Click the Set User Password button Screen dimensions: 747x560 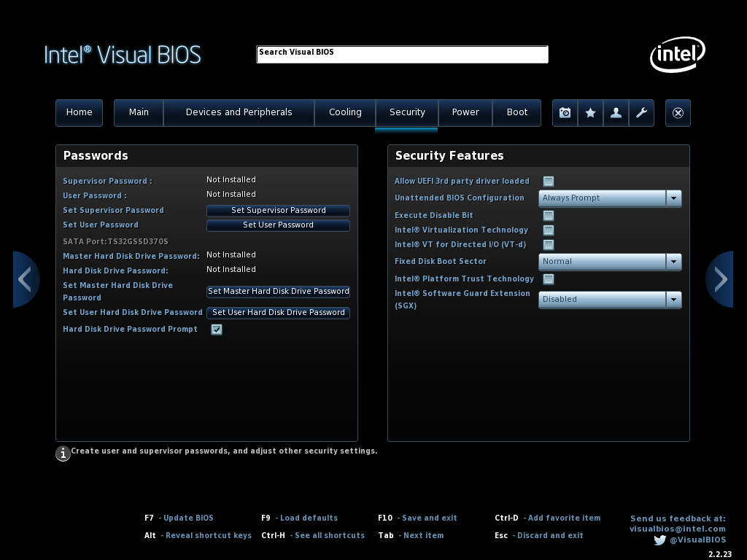(x=278, y=225)
